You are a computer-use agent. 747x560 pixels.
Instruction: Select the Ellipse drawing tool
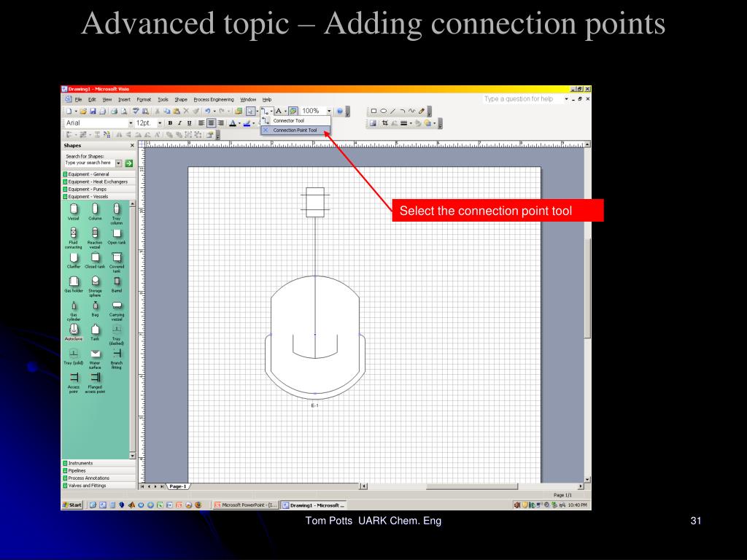tap(384, 112)
